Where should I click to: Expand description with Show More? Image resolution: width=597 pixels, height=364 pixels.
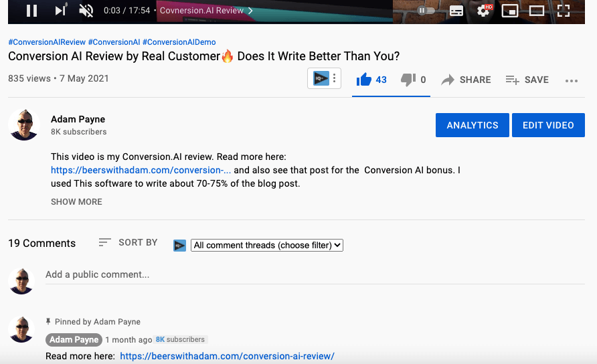click(76, 202)
